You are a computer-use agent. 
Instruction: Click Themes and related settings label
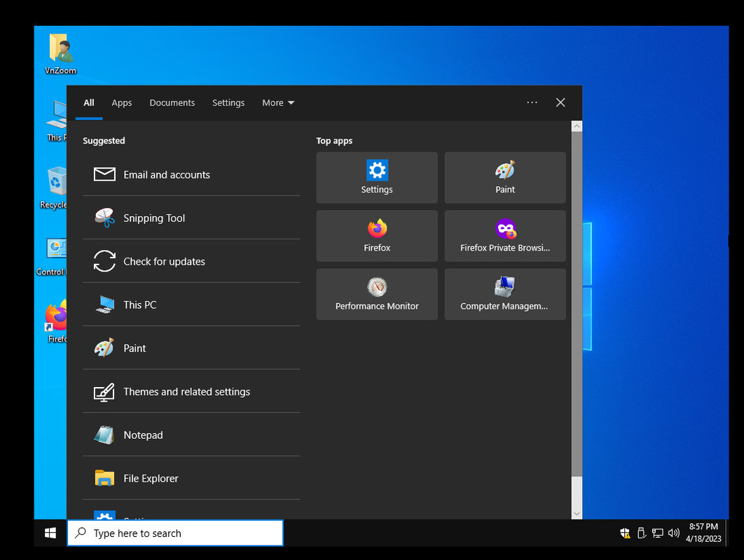[x=186, y=392]
